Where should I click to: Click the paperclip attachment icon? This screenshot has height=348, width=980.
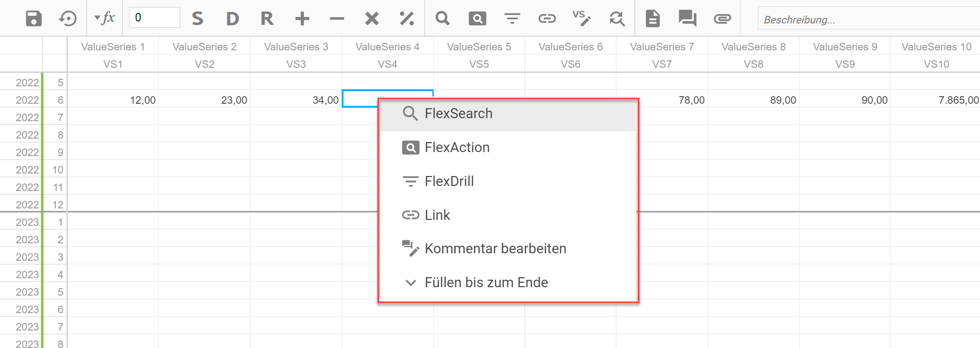722,18
